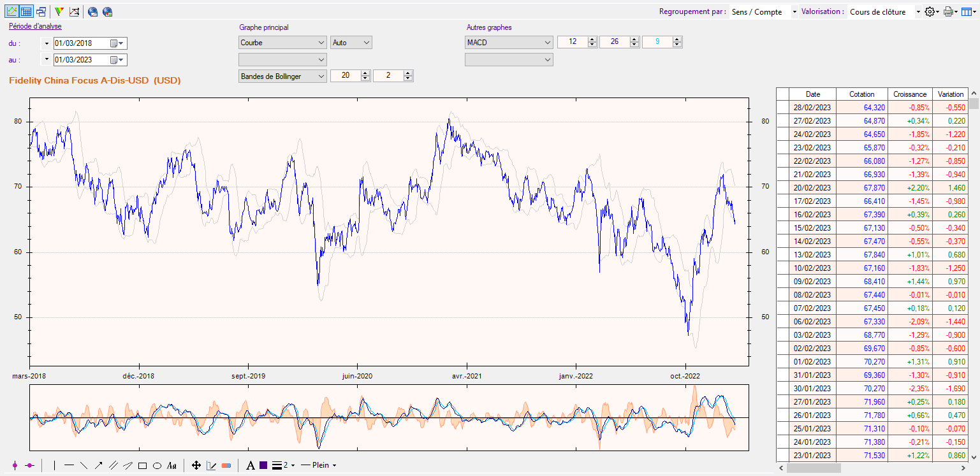Toggle the data table view button
The image size is (980, 476).
(x=26, y=11)
